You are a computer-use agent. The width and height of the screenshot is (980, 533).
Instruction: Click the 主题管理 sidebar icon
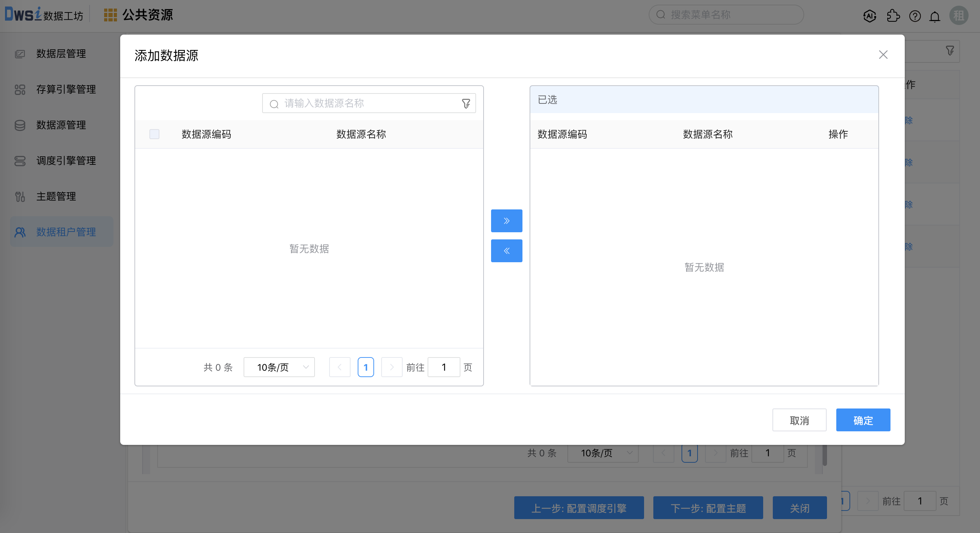[x=19, y=197]
